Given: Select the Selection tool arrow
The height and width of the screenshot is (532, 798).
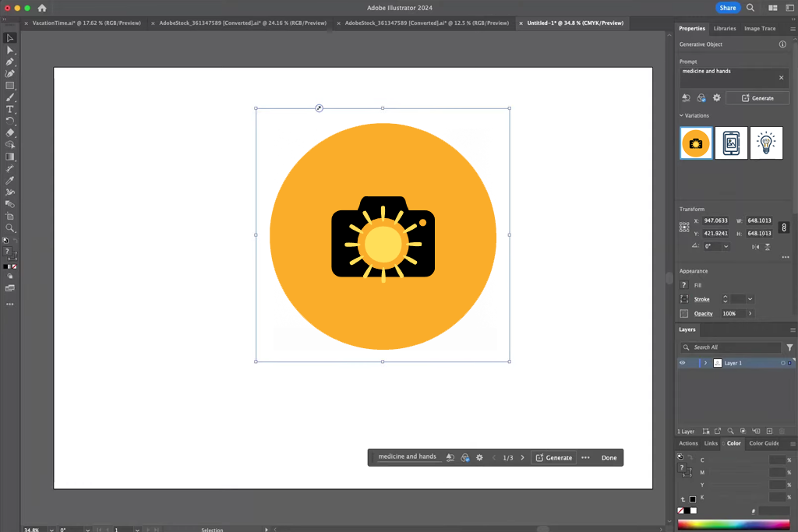Looking at the screenshot, I should click(9, 38).
